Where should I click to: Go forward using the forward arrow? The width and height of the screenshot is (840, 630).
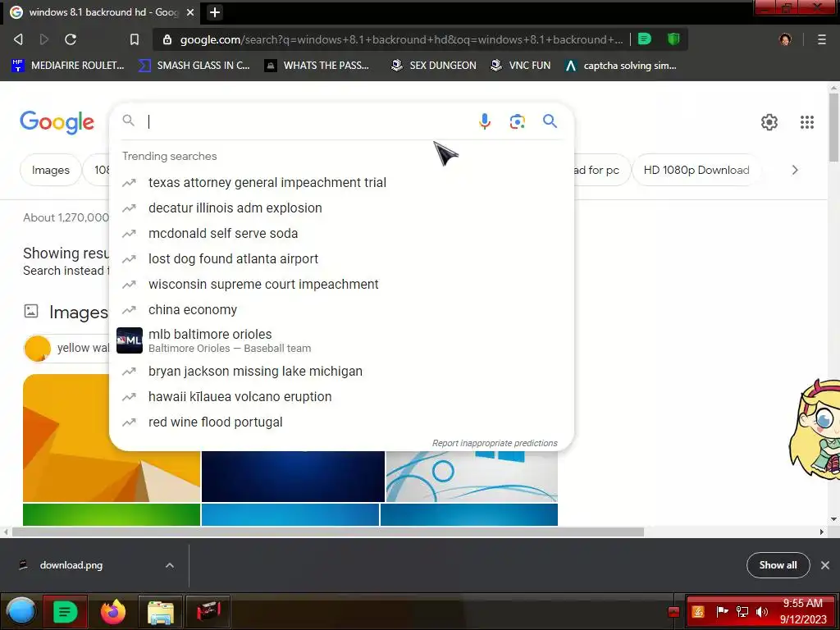click(x=44, y=39)
